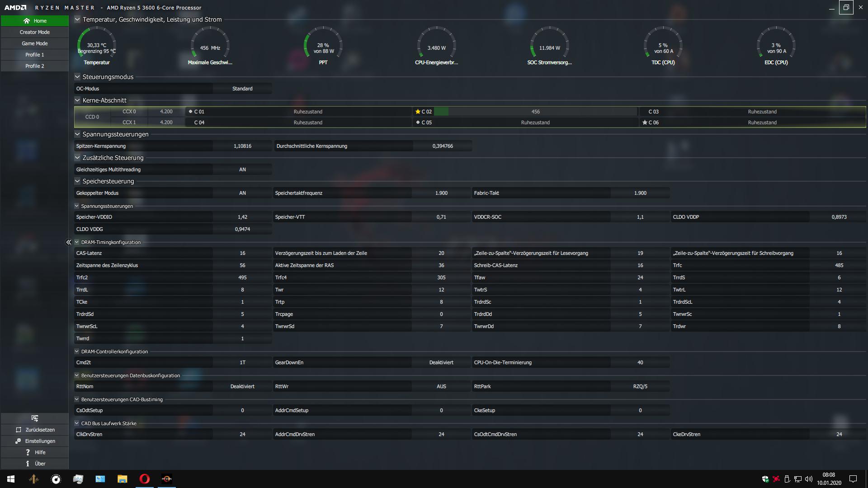
Task: Open the system monitor app in taskbar
Action: (x=78, y=479)
